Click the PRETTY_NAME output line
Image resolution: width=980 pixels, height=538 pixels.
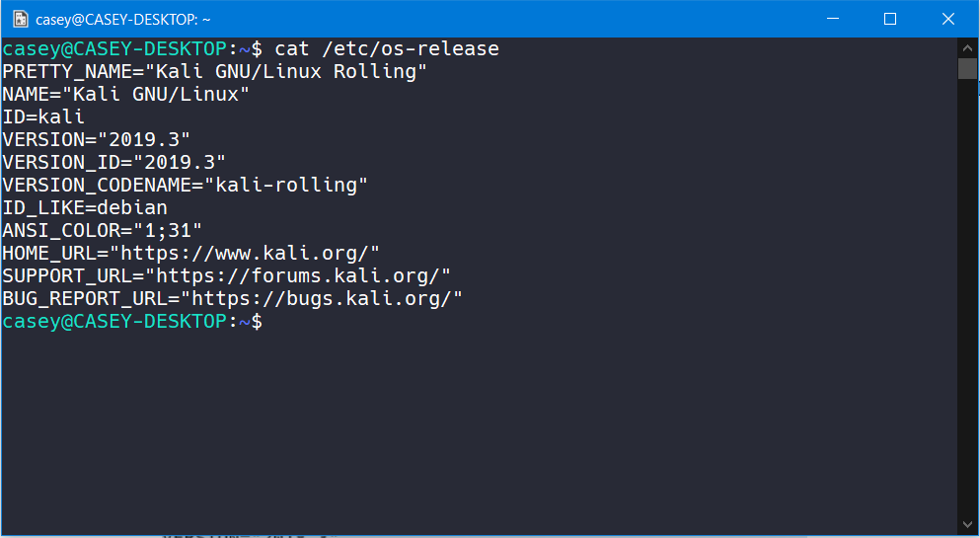pyautogui.click(x=214, y=71)
